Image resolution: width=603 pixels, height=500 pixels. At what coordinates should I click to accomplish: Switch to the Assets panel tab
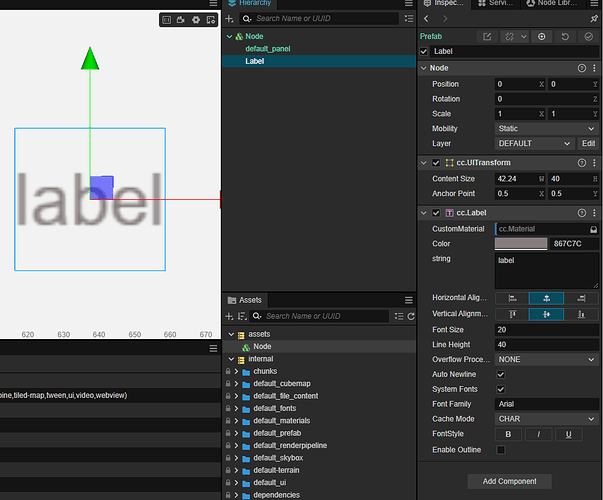click(x=245, y=300)
